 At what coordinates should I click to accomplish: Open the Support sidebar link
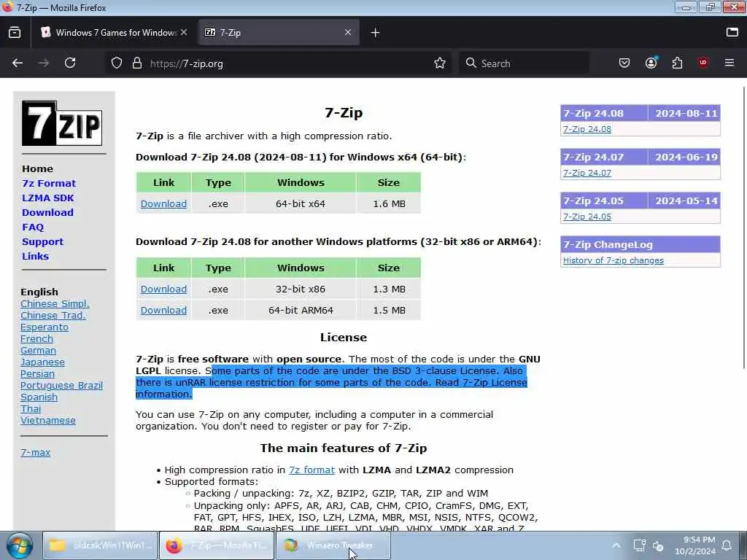pyautogui.click(x=42, y=241)
